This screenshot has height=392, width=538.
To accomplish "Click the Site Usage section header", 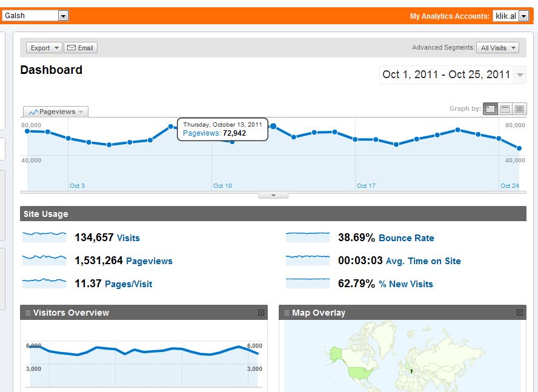I will [273, 213].
